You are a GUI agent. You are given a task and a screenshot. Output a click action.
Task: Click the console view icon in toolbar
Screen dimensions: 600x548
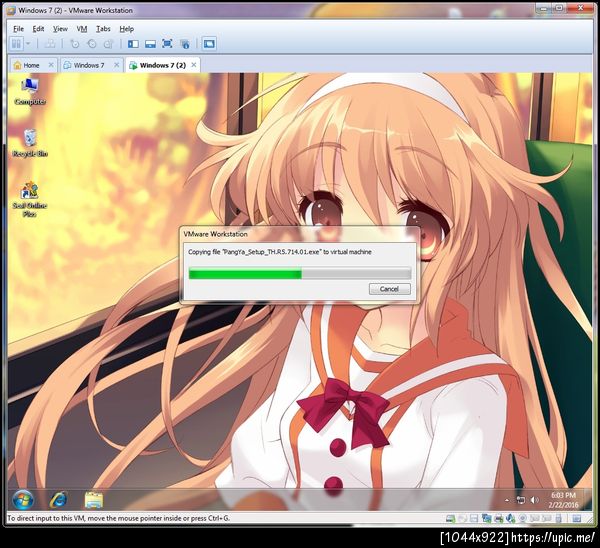point(209,44)
